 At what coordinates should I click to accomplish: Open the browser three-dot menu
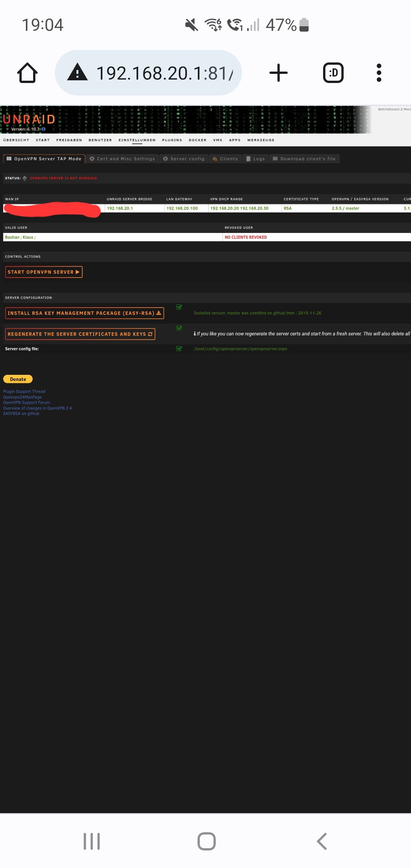tap(379, 73)
